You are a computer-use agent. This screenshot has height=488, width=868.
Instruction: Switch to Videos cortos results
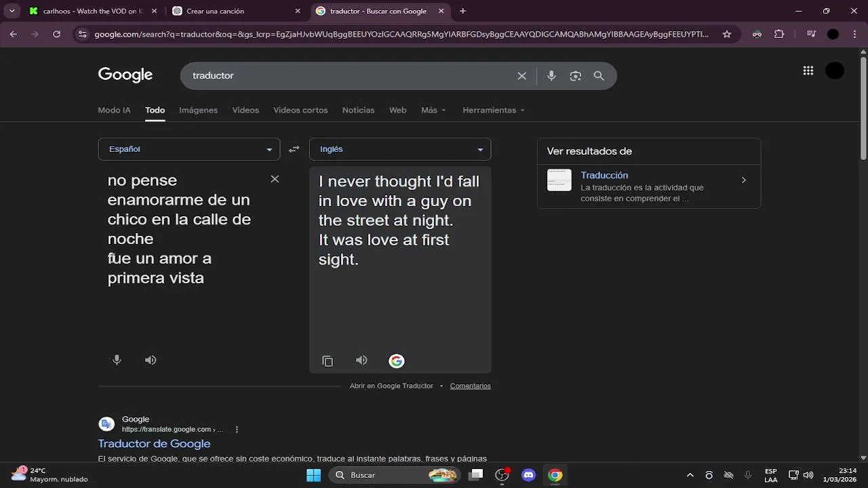300,110
